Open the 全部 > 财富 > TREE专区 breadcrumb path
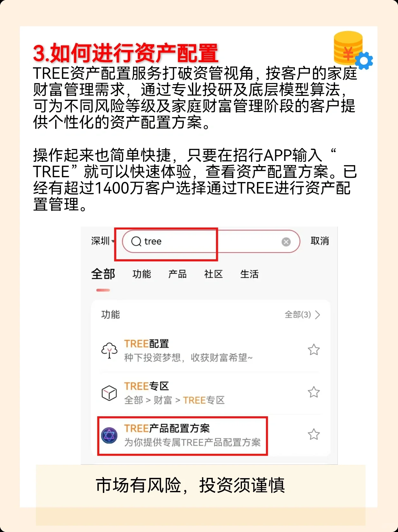Screen dimensions: 398x532 pyautogui.click(x=174, y=400)
